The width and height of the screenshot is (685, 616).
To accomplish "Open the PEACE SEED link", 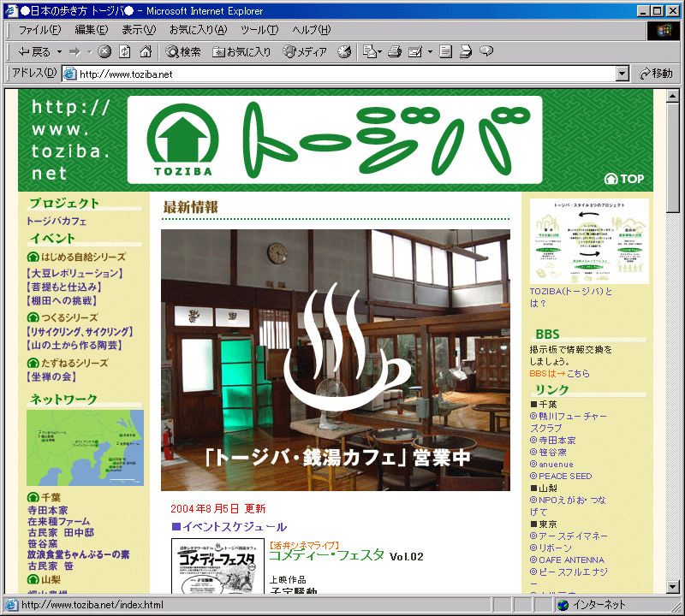I will point(561,476).
